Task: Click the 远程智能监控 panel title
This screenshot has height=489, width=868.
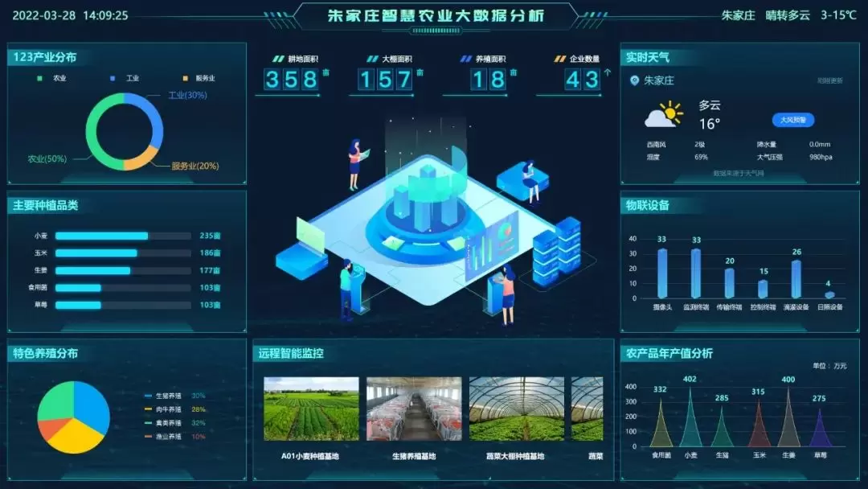Action: coord(291,353)
